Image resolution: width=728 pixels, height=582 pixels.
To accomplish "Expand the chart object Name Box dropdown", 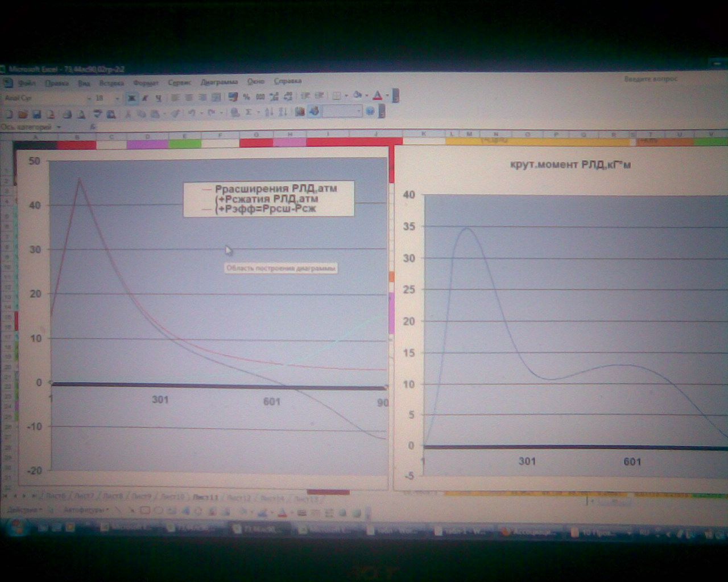I will tap(57, 127).
